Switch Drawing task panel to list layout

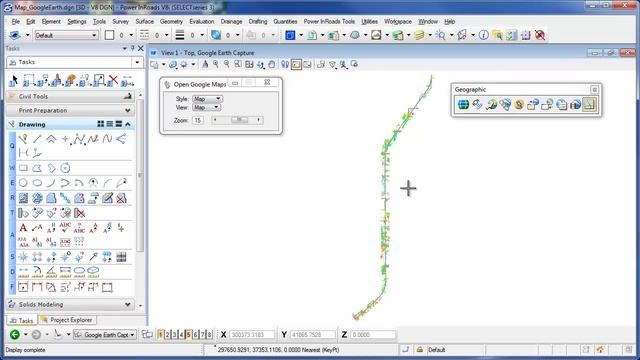[x=110, y=124]
